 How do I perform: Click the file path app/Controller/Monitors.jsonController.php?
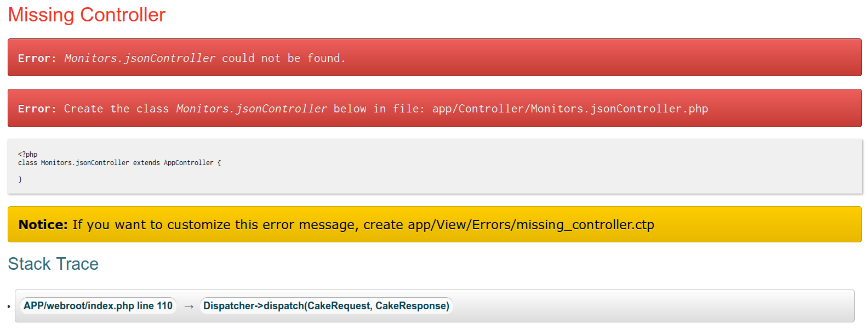(x=570, y=109)
